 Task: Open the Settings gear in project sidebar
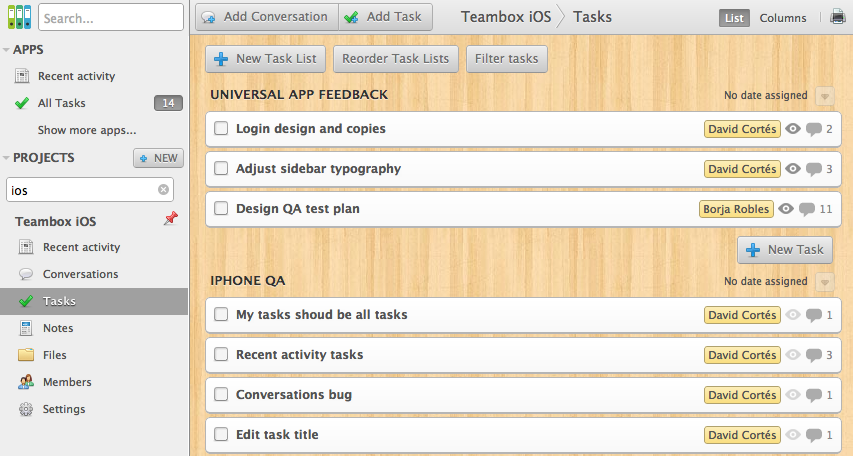[26, 409]
